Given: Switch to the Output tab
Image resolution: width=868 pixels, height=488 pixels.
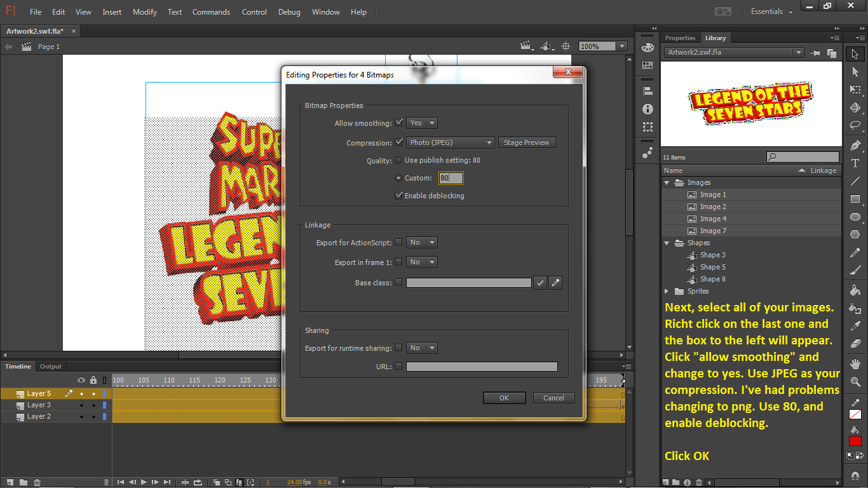Looking at the screenshot, I should pyautogui.click(x=51, y=367).
